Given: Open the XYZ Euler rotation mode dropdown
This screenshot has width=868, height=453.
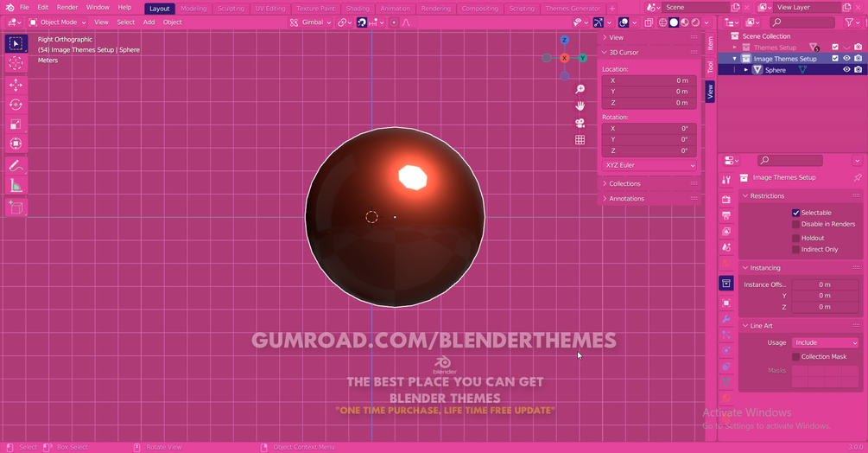Looking at the screenshot, I should point(649,165).
